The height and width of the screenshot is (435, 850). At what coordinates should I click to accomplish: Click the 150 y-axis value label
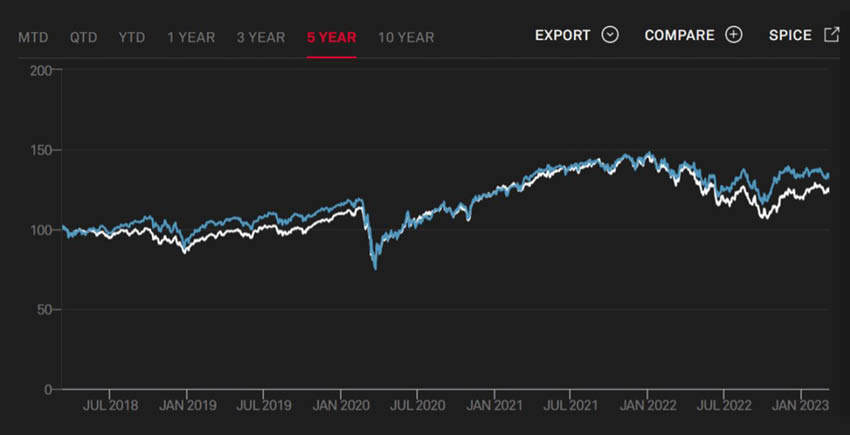(x=41, y=150)
